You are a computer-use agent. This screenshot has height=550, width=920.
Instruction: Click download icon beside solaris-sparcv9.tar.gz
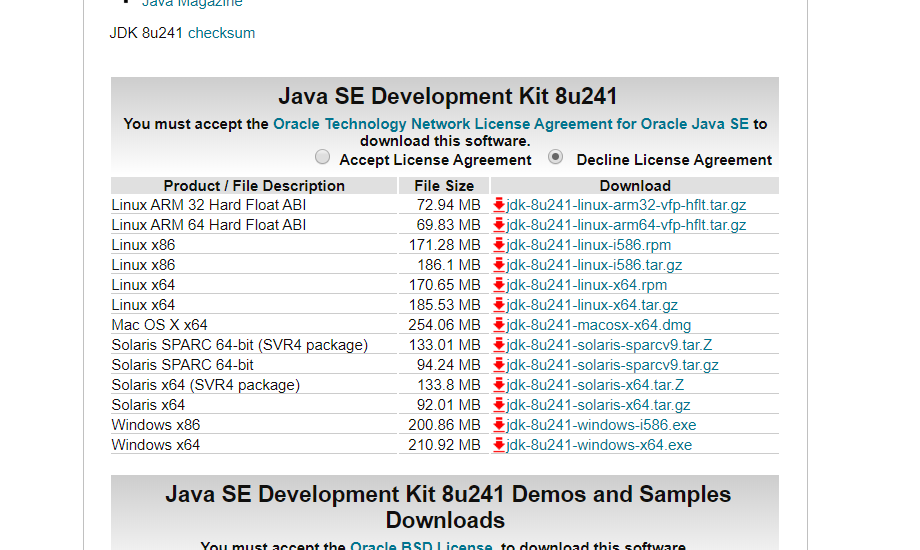coord(499,365)
